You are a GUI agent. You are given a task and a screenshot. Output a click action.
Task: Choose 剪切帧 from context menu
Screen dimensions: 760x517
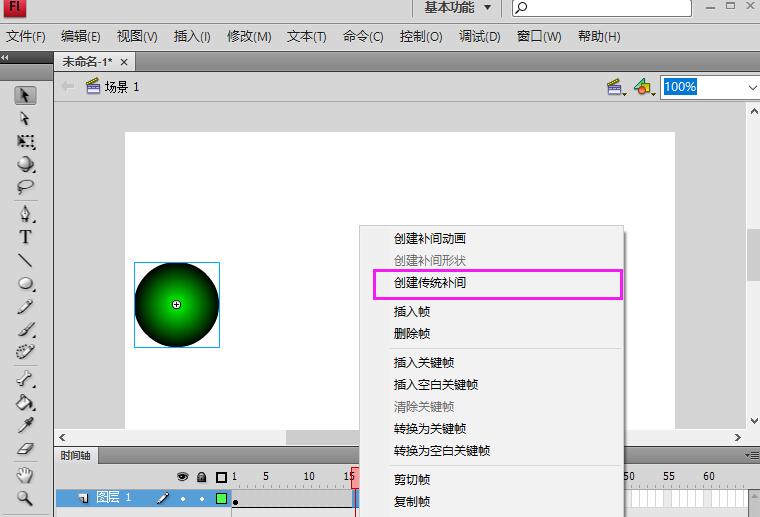(x=491, y=480)
